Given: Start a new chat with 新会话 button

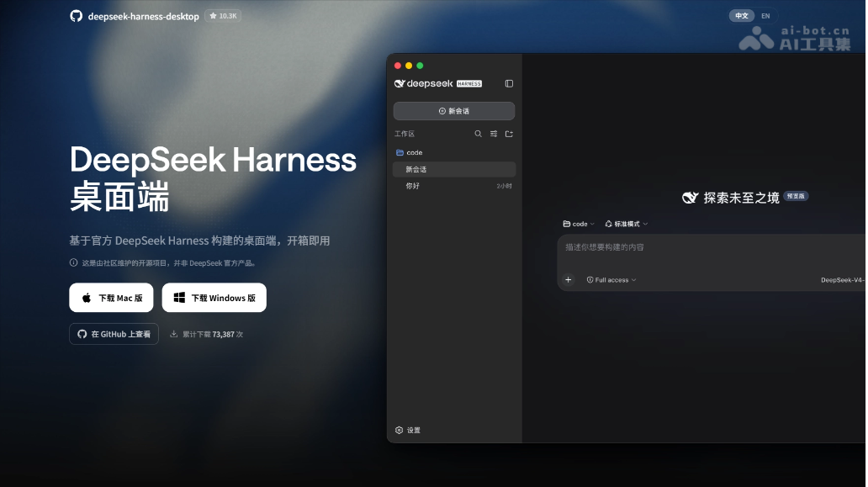Looking at the screenshot, I should pos(454,111).
